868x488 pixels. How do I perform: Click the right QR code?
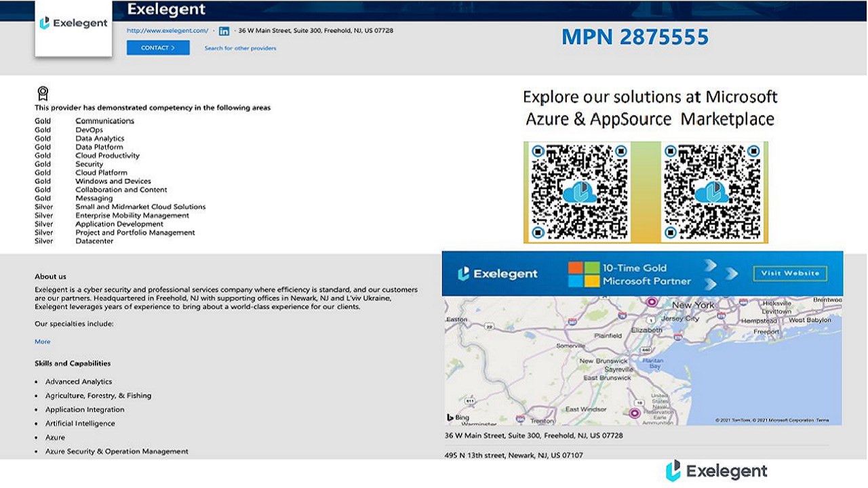[x=711, y=192]
